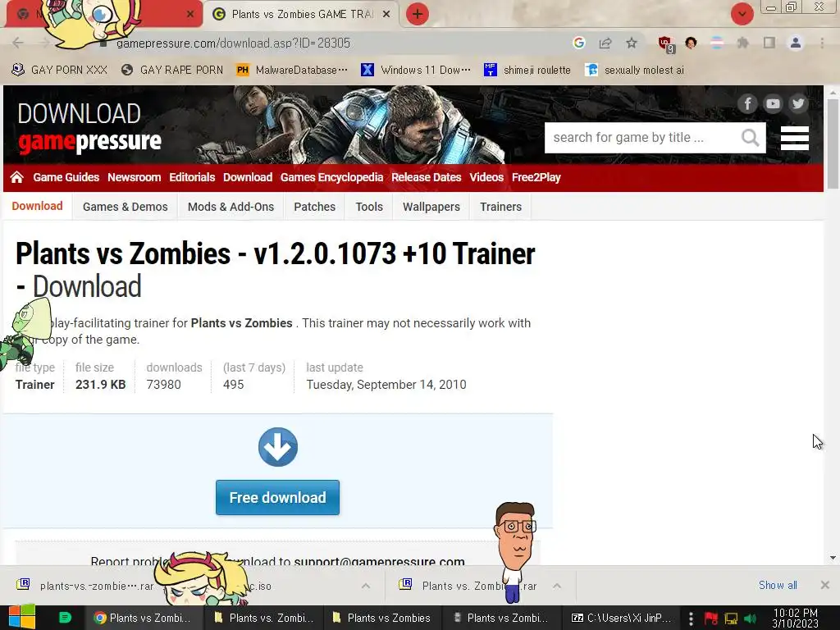This screenshot has width=840, height=630.
Task: Switch to C:\Users\Xi JinP... 7-Zip taskbar item
Action: [622, 618]
